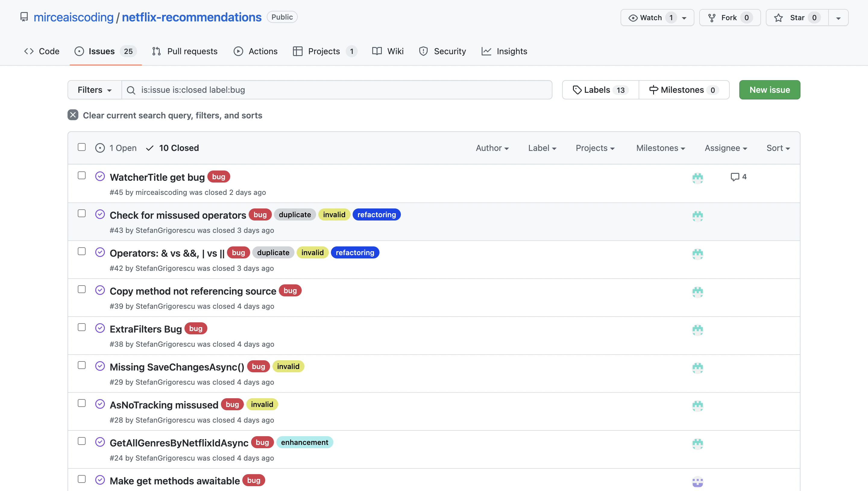The width and height of the screenshot is (868, 491).
Task: Click the assignee avatar on ExtraFilters Bug
Action: pos(698,330)
